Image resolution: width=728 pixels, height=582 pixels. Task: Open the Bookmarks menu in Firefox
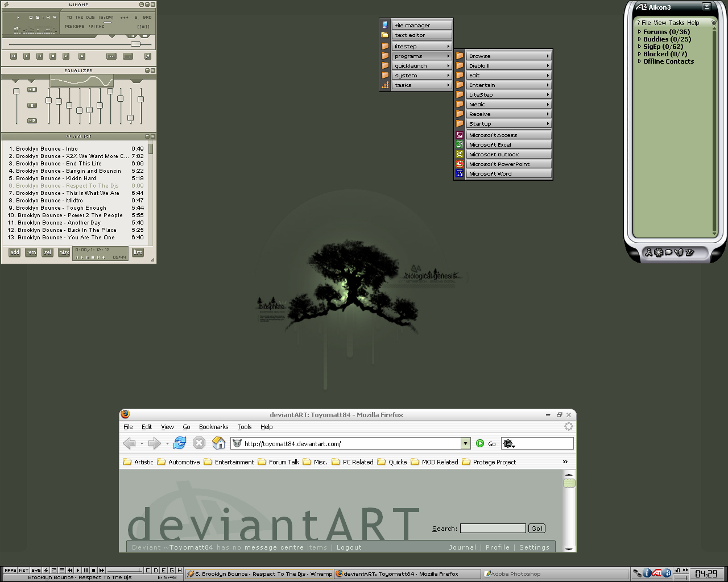[x=213, y=427]
